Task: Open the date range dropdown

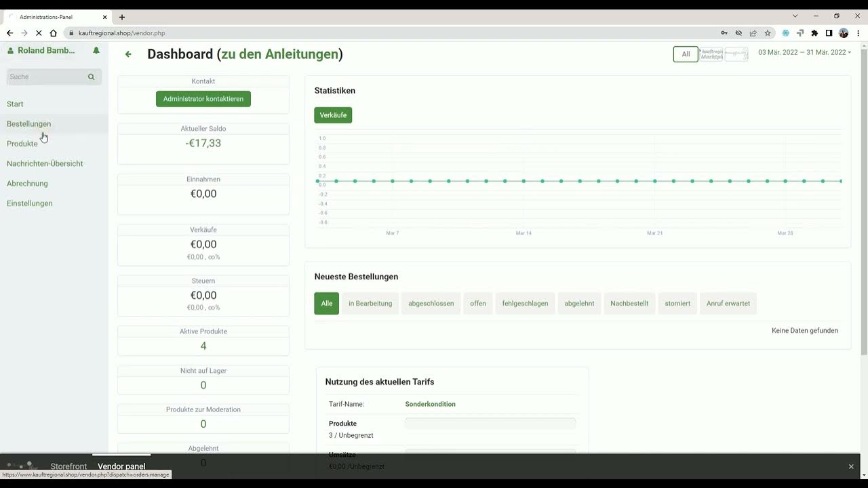Action: [804, 52]
